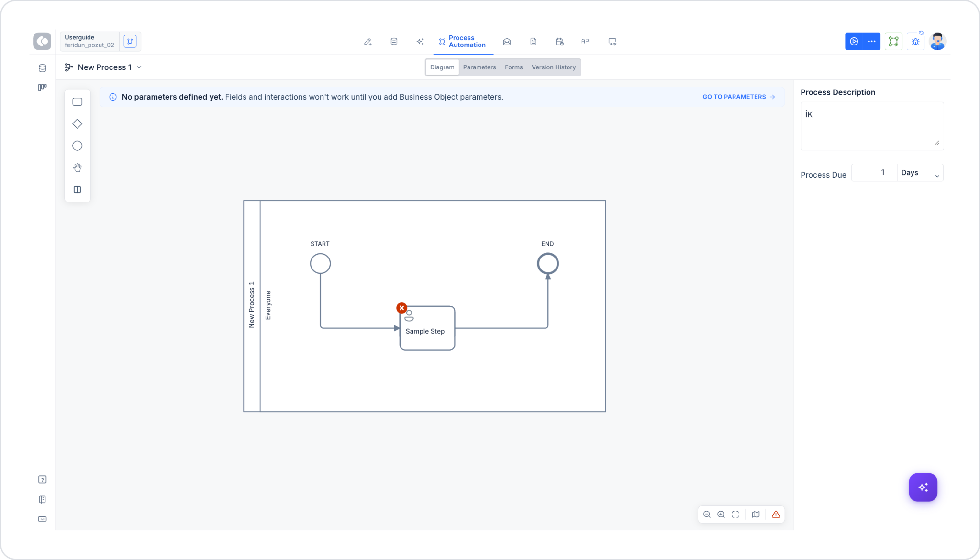Click the purple AI assistant button
This screenshot has width=980, height=560.
click(923, 487)
